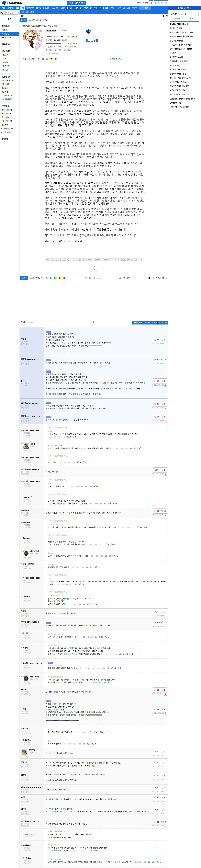Click the zoom-out magnifier beside 글꼴
This screenshot has width=201, height=868.
[x=94, y=278]
